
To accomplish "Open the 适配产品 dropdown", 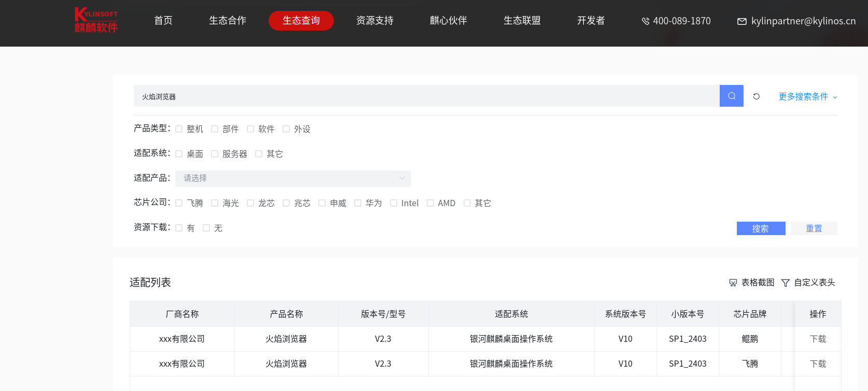I will point(293,178).
